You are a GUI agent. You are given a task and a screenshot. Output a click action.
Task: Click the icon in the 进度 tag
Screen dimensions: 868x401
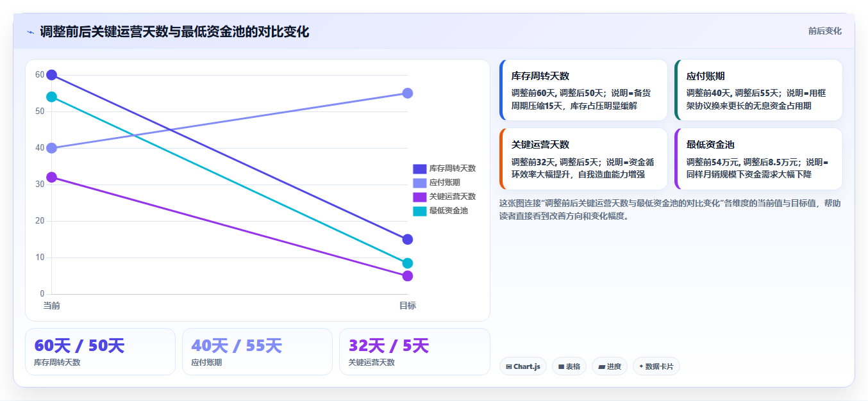pyautogui.click(x=601, y=367)
